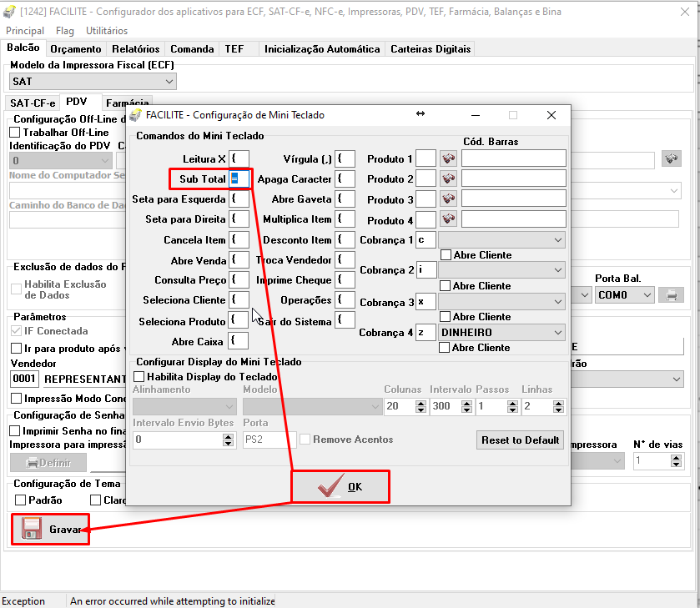This screenshot has height=608, width=700.
Task: Toggle Abre Cliente under Cobrança 4
Action: point(444,347)
